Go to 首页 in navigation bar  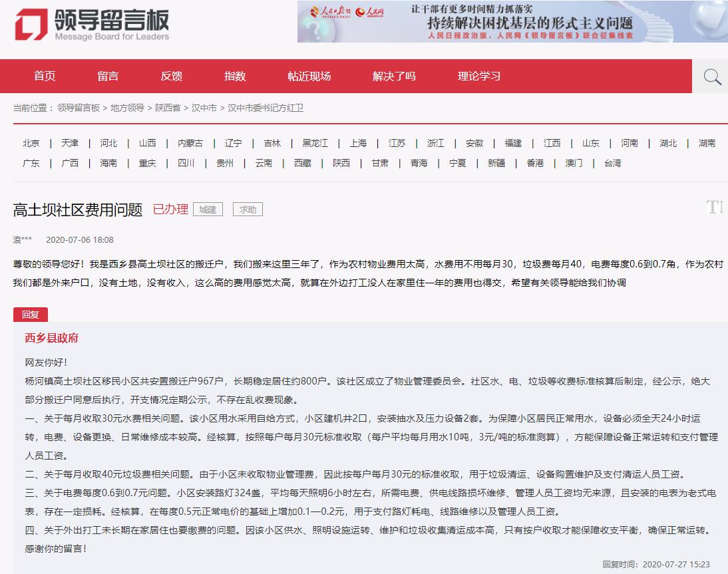click(x=45, y=76)
